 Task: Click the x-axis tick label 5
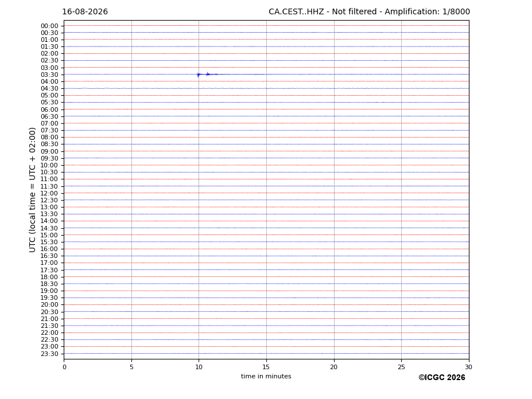coord(131,367)
